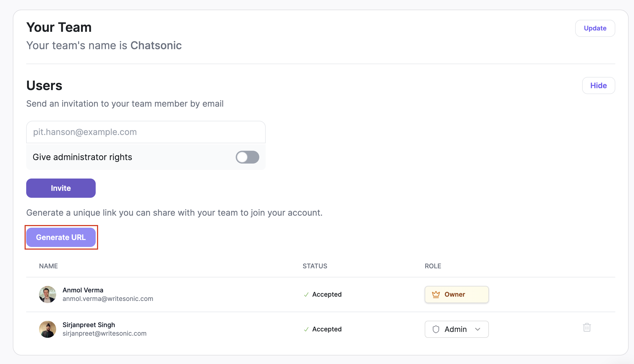Click Anmol Verma's profile avatar

(x=48, y=295)
